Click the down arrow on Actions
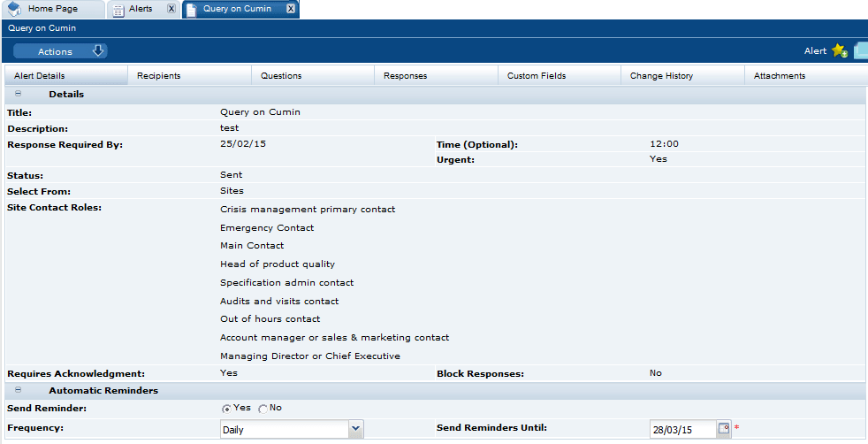 point(98,51)
